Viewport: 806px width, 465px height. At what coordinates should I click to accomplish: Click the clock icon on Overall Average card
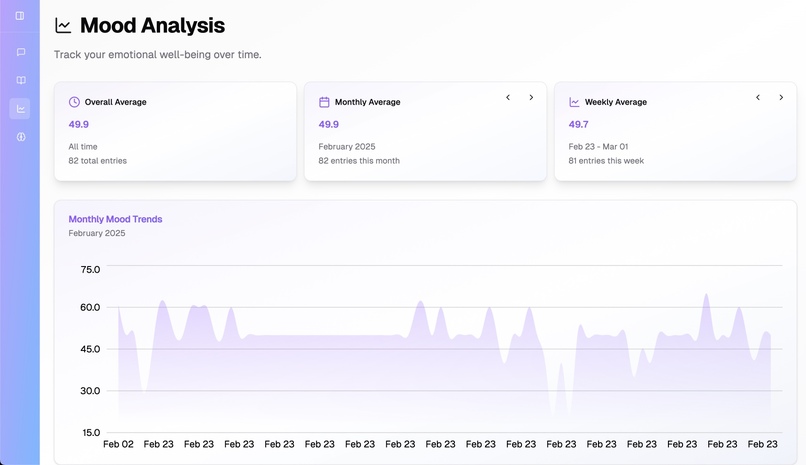(x=74, y=102)
